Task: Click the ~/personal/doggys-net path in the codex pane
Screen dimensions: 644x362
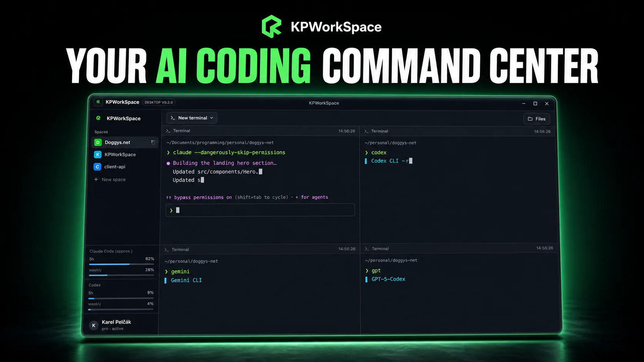Action: pyautogui.click(x=391, y=143)
